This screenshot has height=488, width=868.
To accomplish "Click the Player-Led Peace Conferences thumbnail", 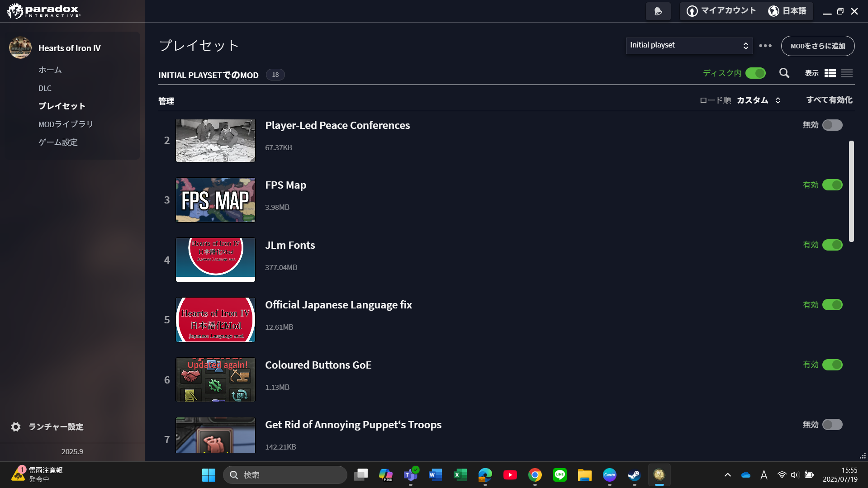I will tap(215, 141).
